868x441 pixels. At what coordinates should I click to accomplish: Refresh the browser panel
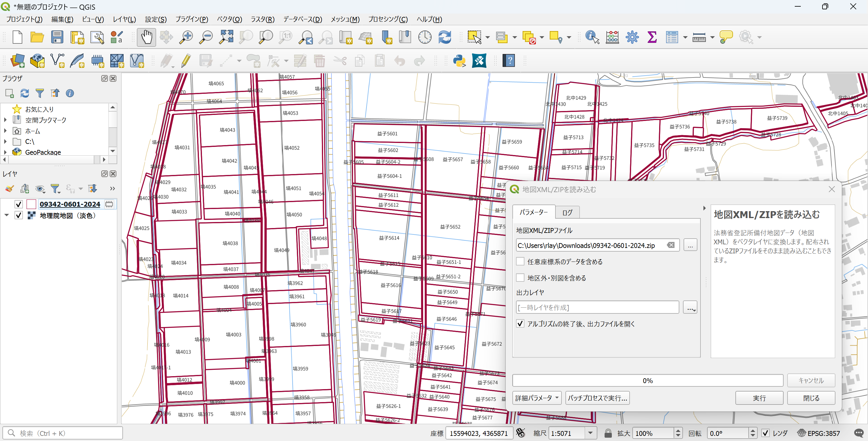(x=25, y=93)
